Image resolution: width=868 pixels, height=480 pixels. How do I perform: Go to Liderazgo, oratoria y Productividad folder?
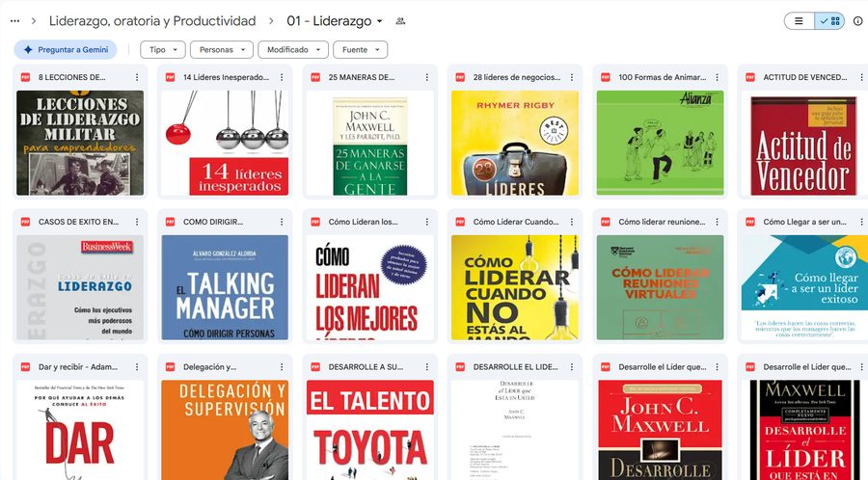pos(152,21)
